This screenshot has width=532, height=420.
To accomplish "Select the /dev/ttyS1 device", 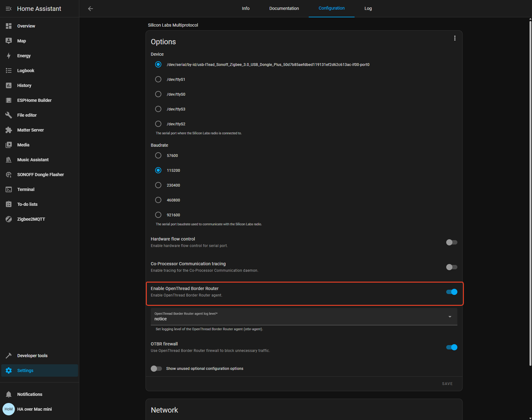I will coord(158,79).
